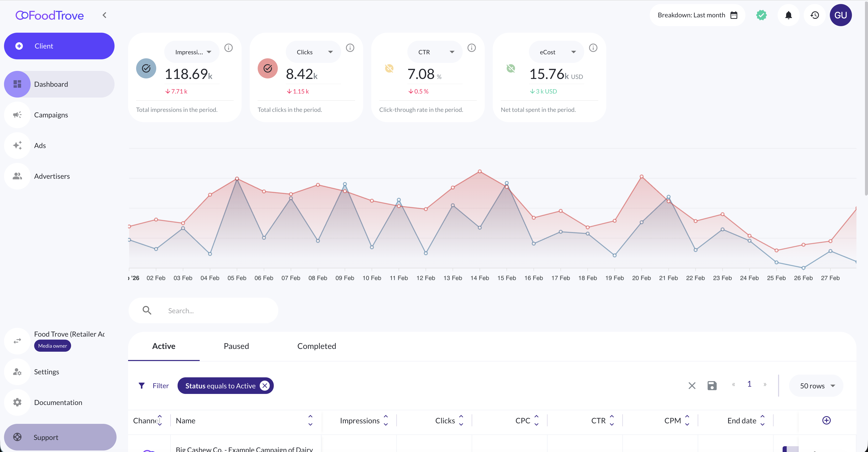Collapse the sidebar with the chevron arrow
The width and height of the screenshot is (868, 452).
(104, 15)
